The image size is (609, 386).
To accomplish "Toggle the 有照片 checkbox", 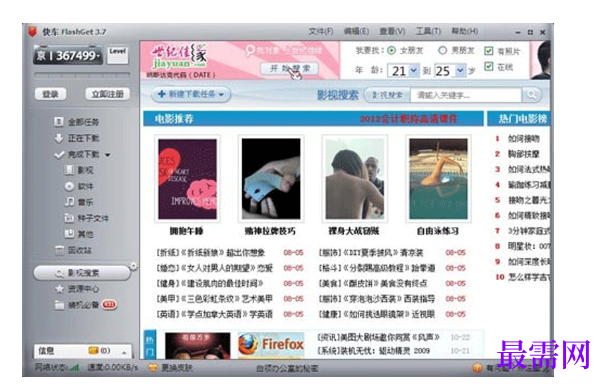I will 489,51.
